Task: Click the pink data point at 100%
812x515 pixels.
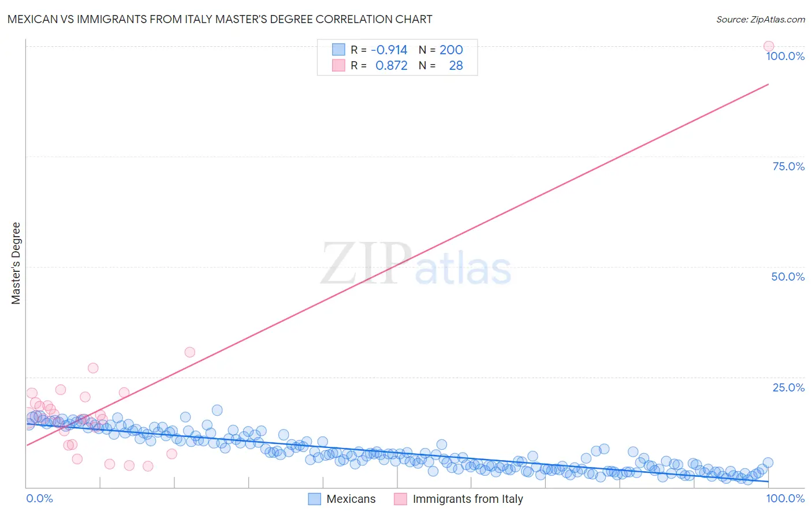Action: click(769, 46)
